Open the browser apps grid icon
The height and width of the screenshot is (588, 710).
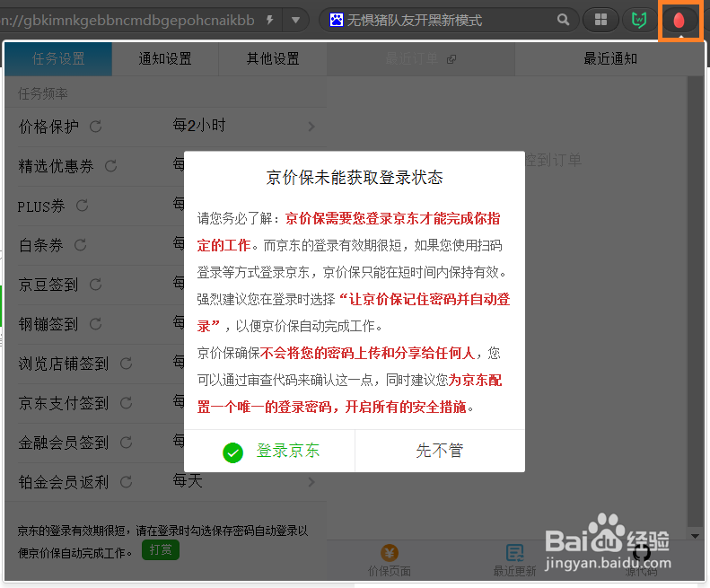(x=600, y=20)
